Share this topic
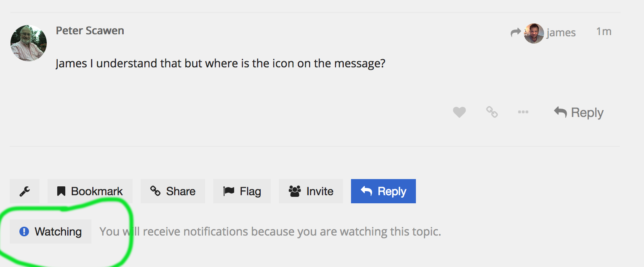The image size is (644, 267). [173, 191]
